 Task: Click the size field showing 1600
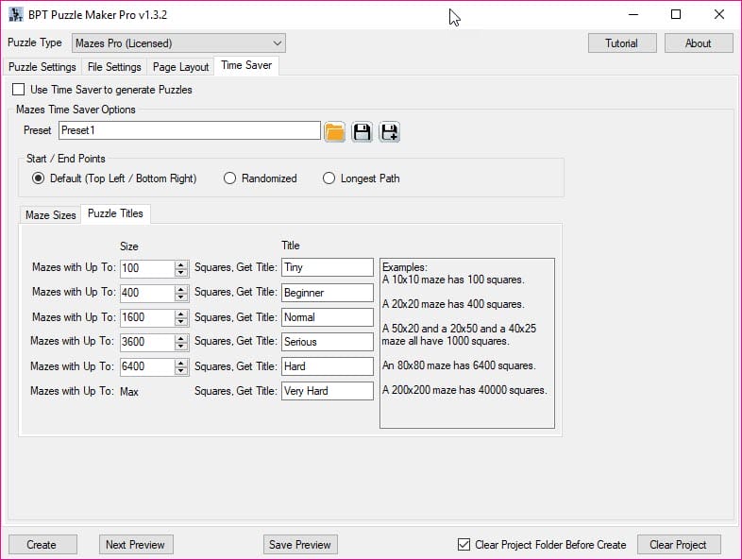pos(147,317)
